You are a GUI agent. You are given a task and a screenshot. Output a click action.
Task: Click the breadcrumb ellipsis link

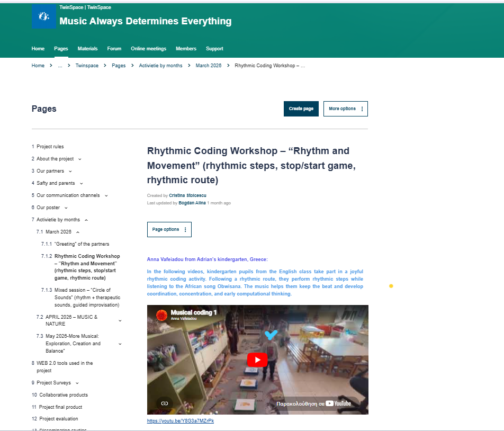coord(60,66)
